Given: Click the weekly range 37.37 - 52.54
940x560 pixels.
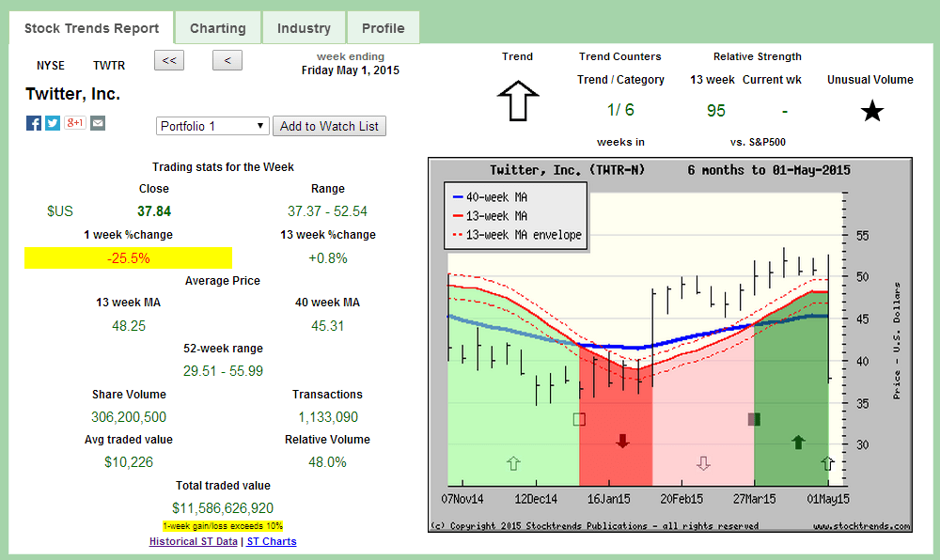Looking at the screenshot, I should pos(327,211).
